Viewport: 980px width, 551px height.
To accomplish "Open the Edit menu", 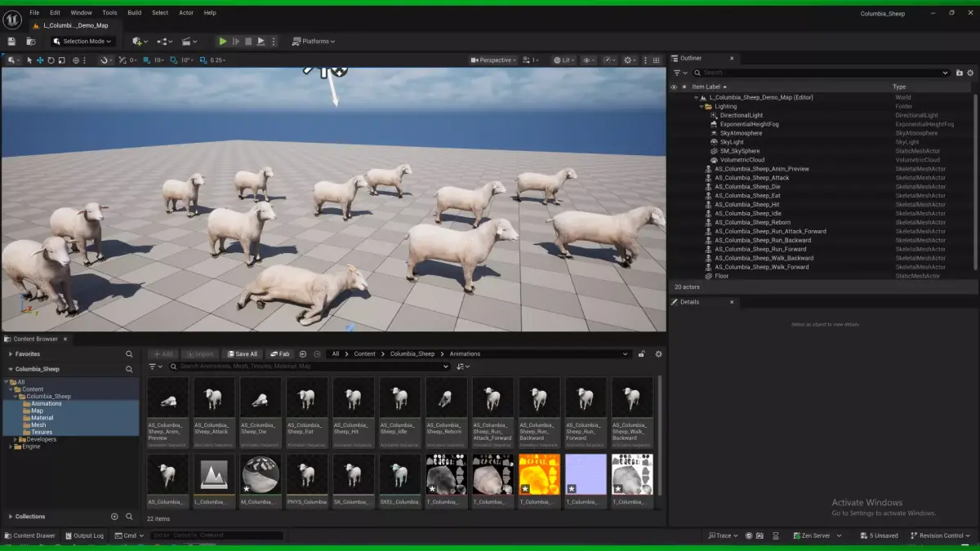I will pyautogui.click(x=55, y=13).
